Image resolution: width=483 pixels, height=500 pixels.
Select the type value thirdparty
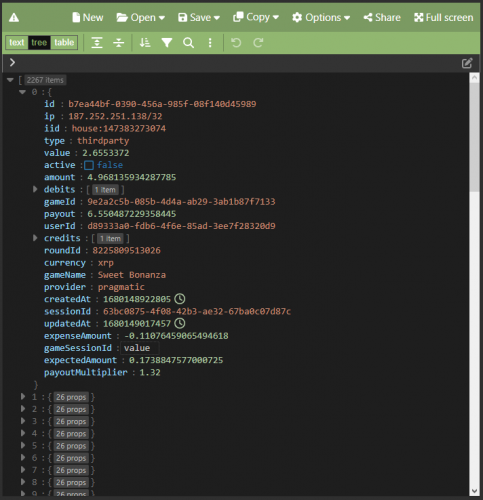pyautogui.click(x=103, y=141)
